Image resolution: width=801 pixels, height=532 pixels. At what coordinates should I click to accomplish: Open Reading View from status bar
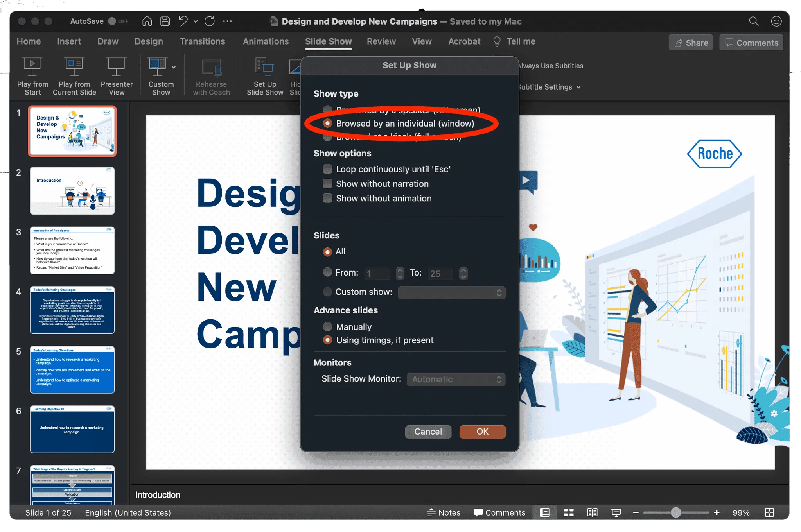592,512
